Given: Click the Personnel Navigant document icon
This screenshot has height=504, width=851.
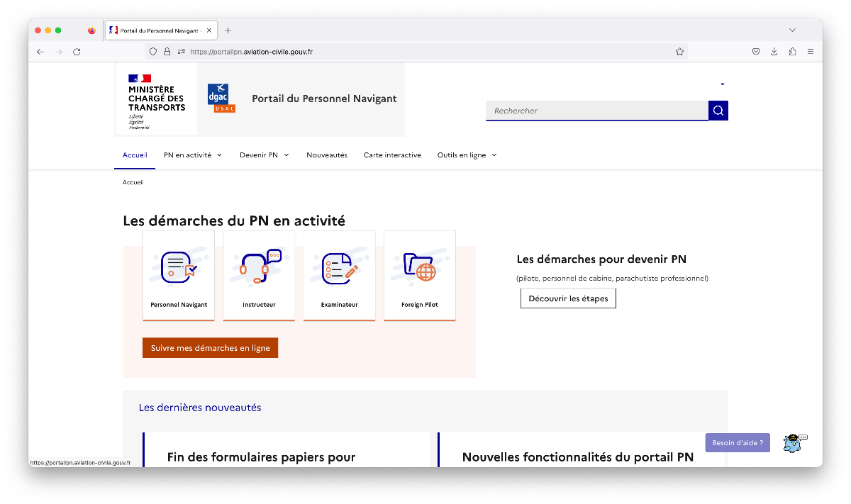Looking at the screenshot, I should (x=179, y=267).
